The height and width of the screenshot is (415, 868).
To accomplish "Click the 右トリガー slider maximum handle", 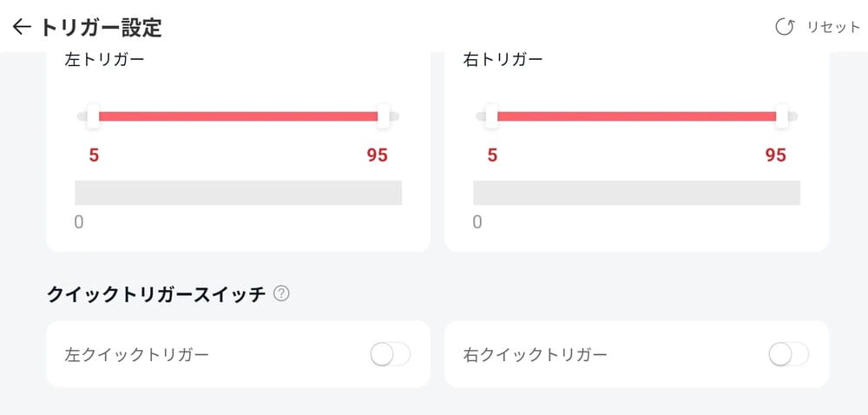I will coord(781,116).
